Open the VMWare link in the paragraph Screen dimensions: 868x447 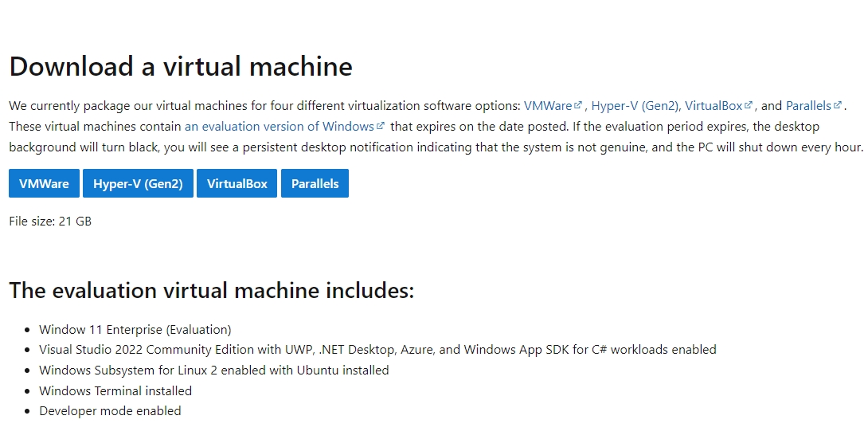pyautogui.click(x=548, y=106)
